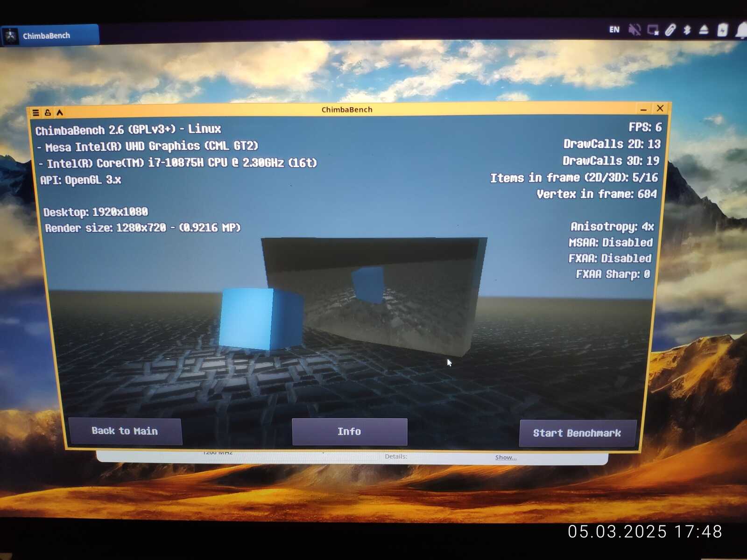Click the Vertex in frame: 684 text
The image size is (747, 560).
[x=597, y=194]
